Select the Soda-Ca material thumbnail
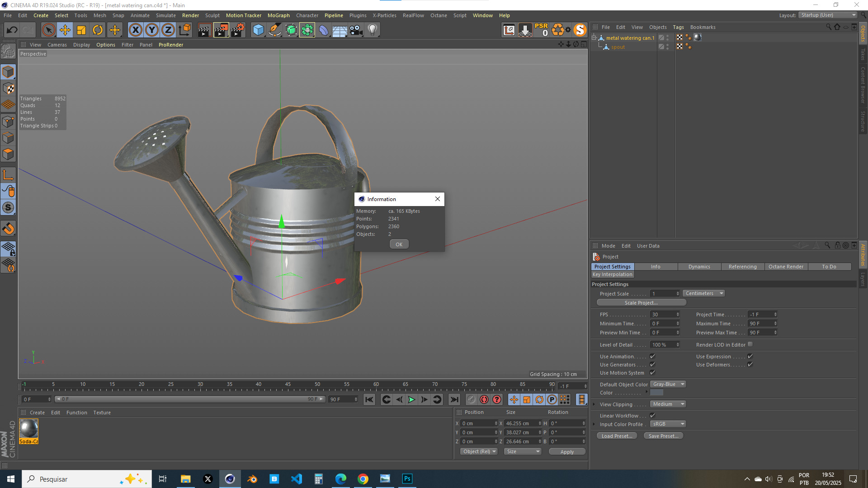The image size is (868, 488). 28,431
